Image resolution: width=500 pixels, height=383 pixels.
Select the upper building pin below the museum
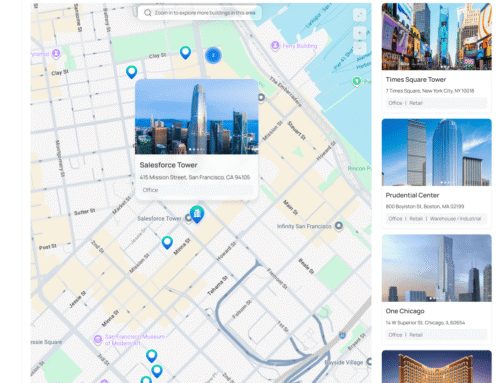tap(152, 356)
